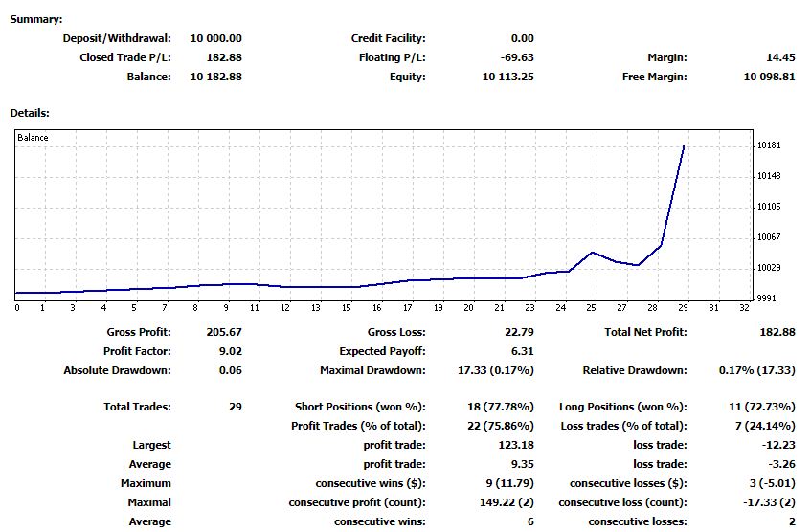This screenshot has height=532, width=811.
Task: Select the Deposit/Withdrawal value 10 000.00
Action: point(216,38)
